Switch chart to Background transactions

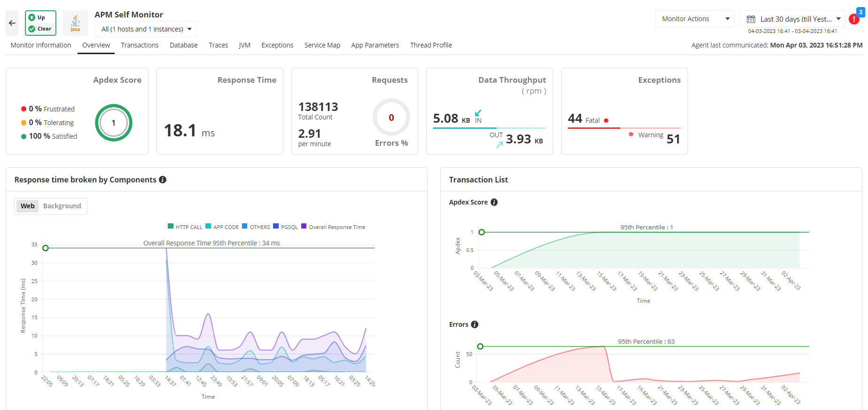tap(62, 206)
